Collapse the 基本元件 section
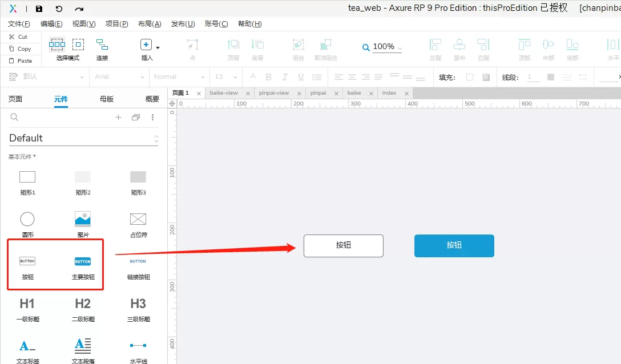Screen dimensions: 621x364 (x=22, y=156)
